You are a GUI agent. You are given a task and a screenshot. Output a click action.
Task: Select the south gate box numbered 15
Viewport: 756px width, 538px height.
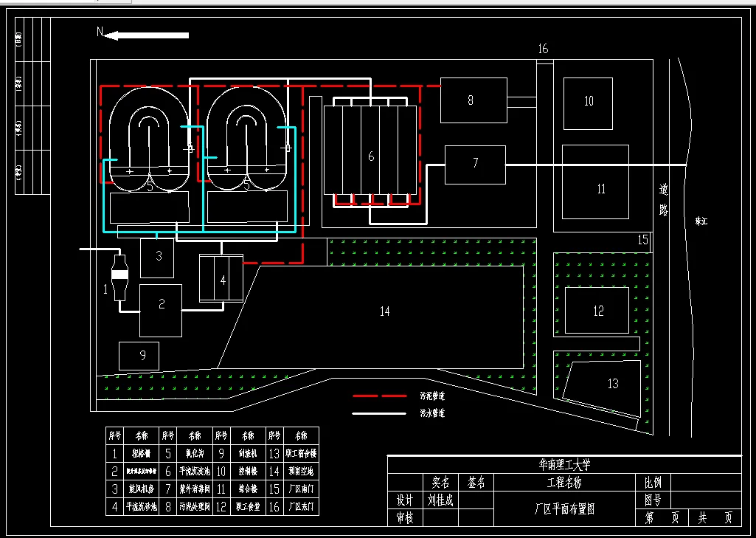[644, 239]
